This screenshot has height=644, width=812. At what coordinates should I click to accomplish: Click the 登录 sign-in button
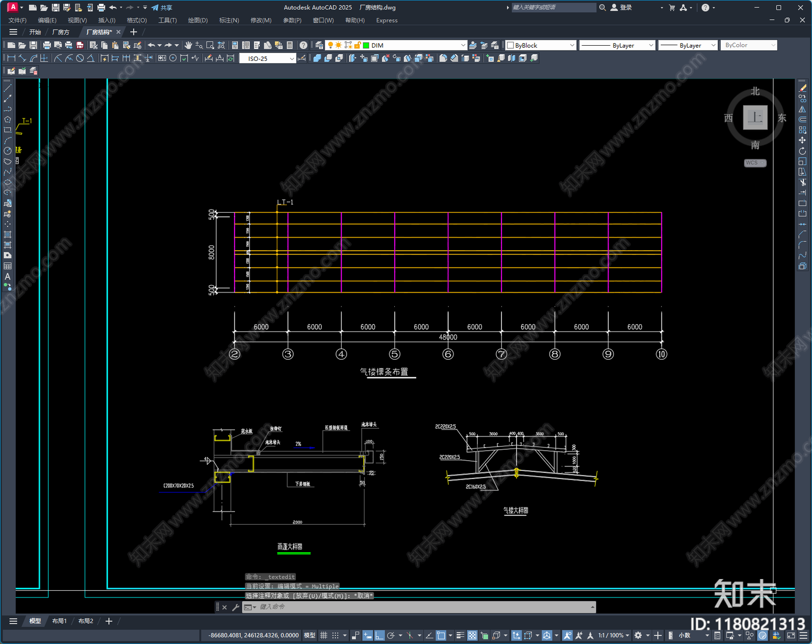point(622,8)
